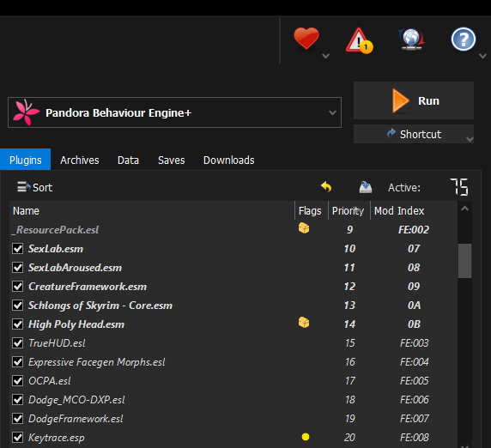Image resolution: width=491 pixels, height=448 pixels.
Task: Uncheck the SexLab.esm plugin checkbox
Action: point(17,249)
